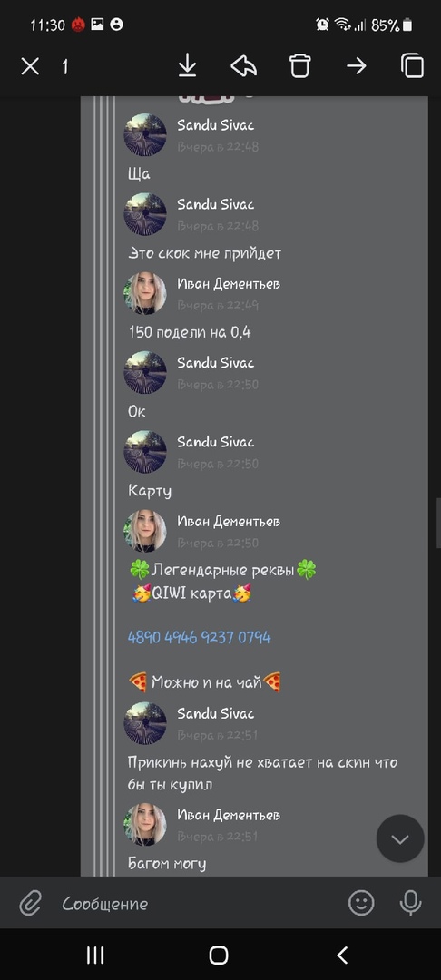Cancel message selection with the X icon
Viewport: 441px width, 980px height.
[30, 66]
